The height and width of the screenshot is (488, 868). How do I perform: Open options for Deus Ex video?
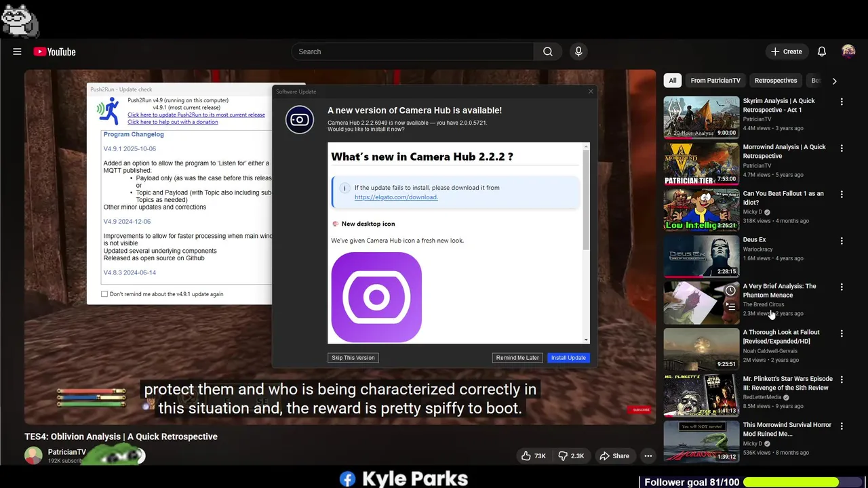click(842, 241)
